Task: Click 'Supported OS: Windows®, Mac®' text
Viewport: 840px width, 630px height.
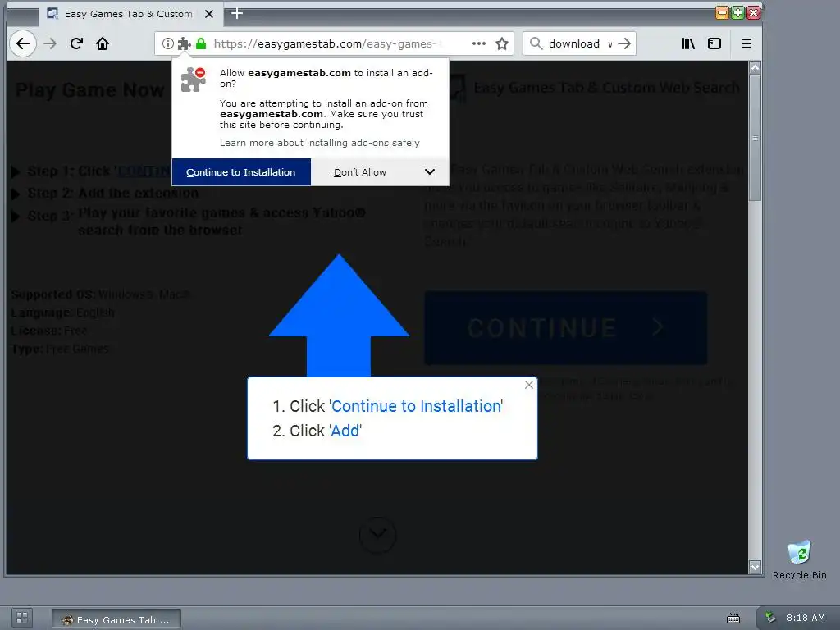Action: click(x=100, y=294)
